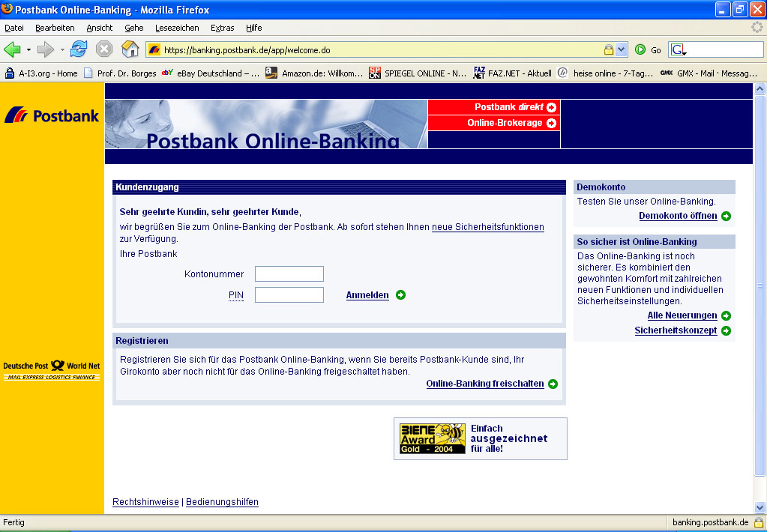Image resolution: width=767 pixels, height=532 pixels.
Task: Click the green Go button icon
Action: [x=640, y=49]
